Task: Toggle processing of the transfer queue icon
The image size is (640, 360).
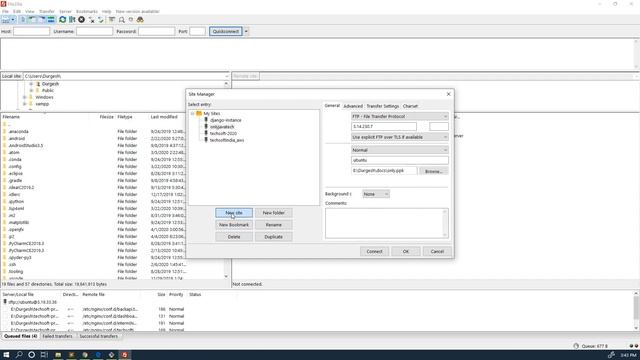Action: point(72,20)
